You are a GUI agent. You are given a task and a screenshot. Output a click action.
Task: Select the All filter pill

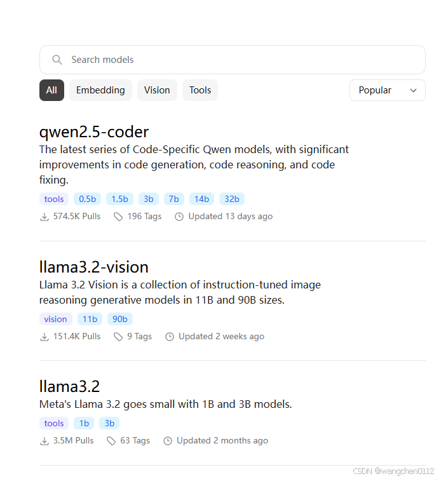pos(51,90)
